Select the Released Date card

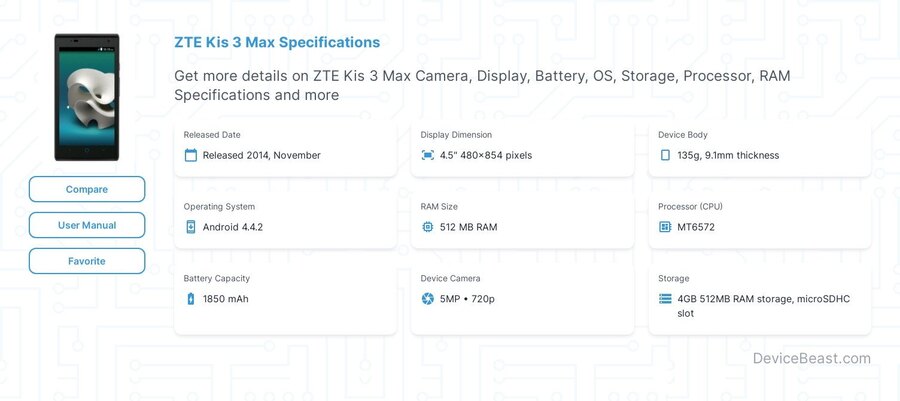pyautogui.click(x=285, y=148)
